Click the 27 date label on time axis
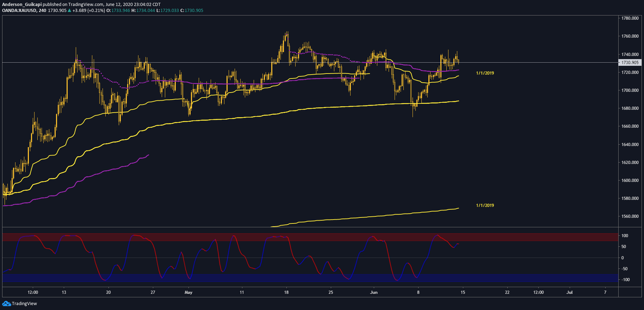 [153, 292]
